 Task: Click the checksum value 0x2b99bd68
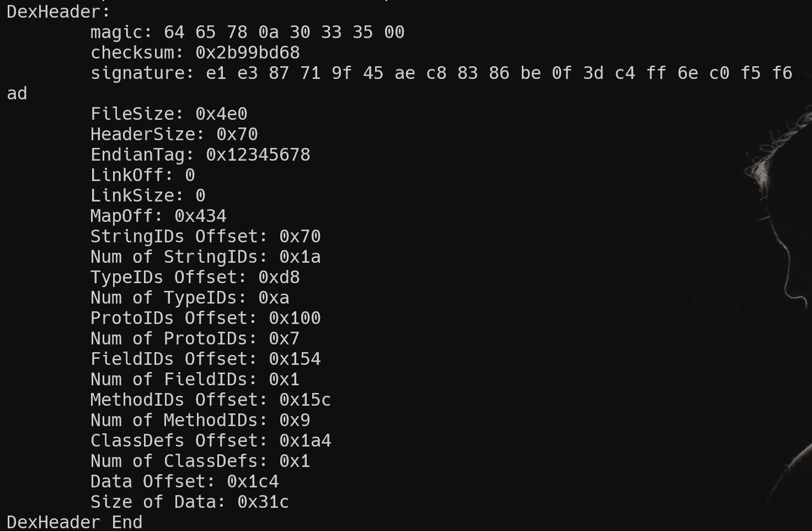(247, 53)
